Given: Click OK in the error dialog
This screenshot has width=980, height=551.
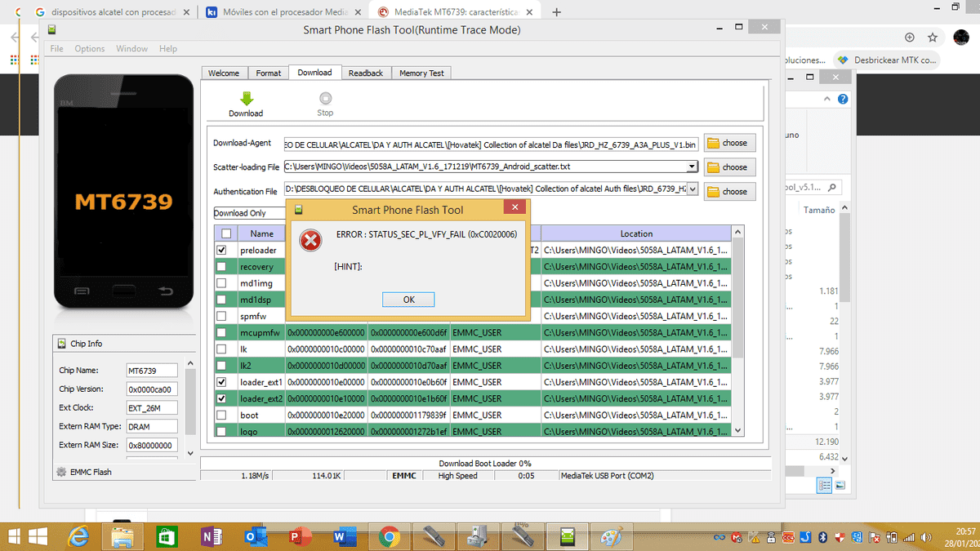Looking at the screenshot, I should pyautogui.click(x=409, y=300).
